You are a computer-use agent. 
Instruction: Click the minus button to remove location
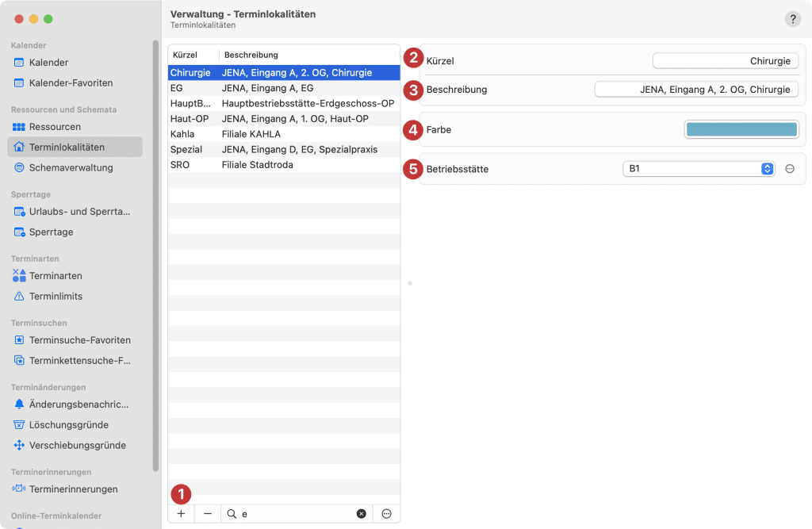pos(208,514)
